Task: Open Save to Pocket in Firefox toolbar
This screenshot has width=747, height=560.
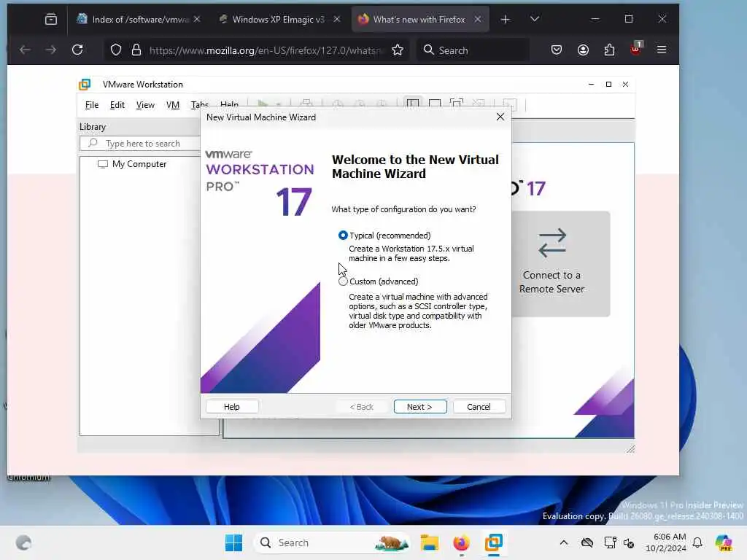Action: (x=557, y=50)
